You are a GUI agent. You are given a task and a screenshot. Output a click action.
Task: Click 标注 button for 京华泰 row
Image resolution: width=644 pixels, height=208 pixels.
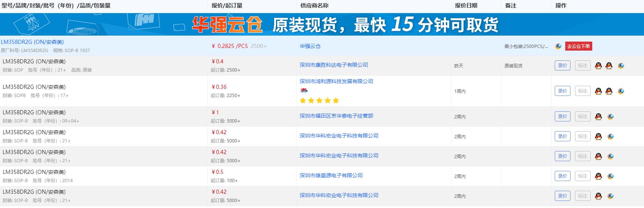tap(582, 117)
